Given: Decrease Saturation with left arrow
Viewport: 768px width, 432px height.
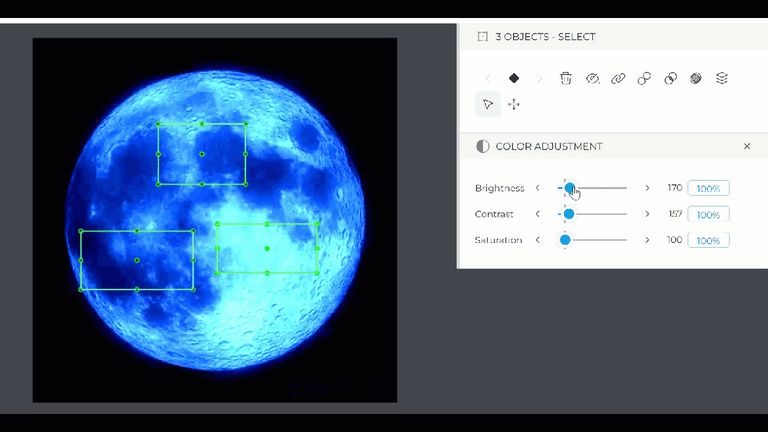Looking at the screenshot, I should point(538,240).
